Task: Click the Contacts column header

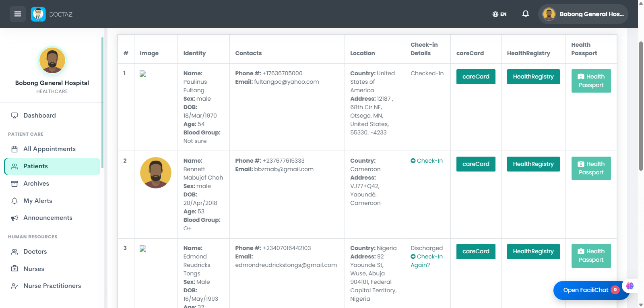Action: click(248, 53)
